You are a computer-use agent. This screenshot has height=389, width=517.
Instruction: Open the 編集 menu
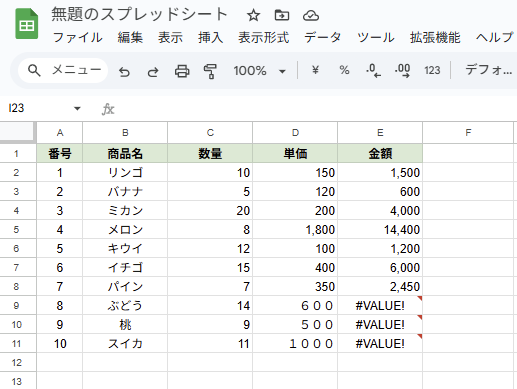tap(130, 37)
